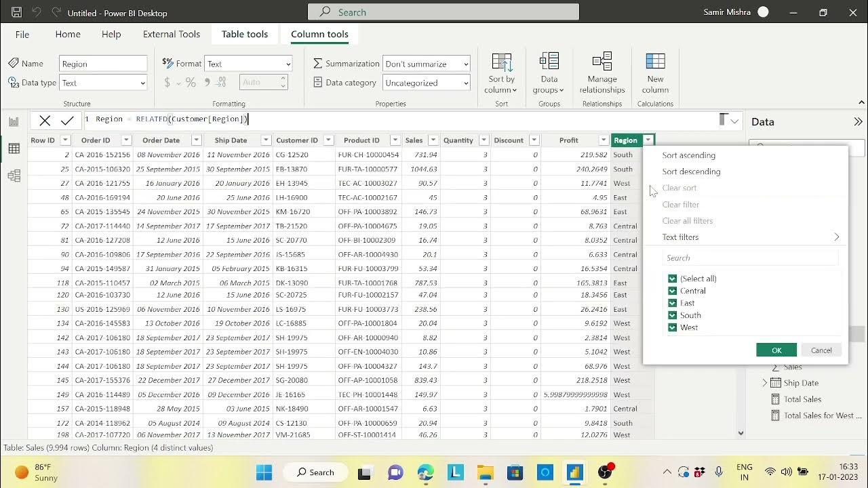Uncheck the South filter checkbox
This screenshot has width=868, height=488.
click(x=672, y=315)
